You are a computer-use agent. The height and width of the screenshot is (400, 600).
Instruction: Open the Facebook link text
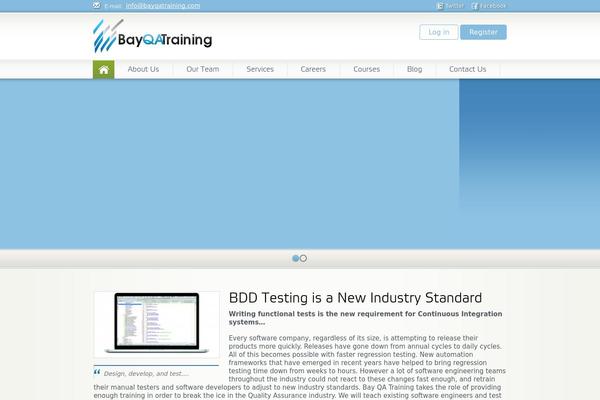point(493,6)
